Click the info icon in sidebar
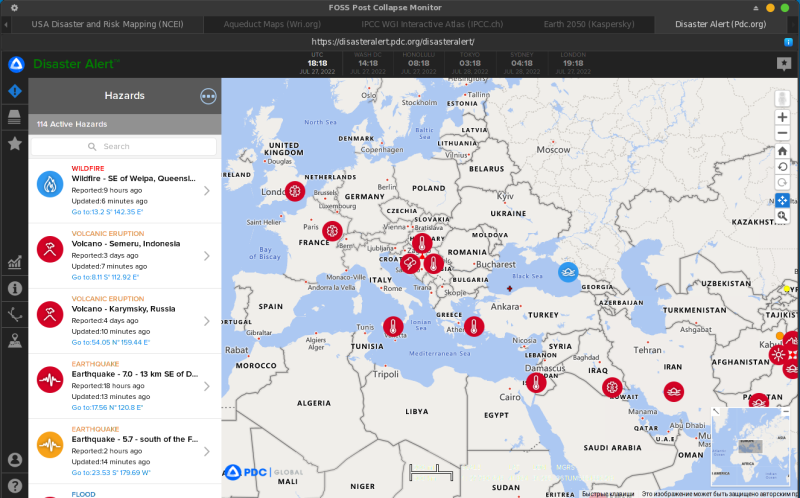This screenshot has height=498, width=800. [15, 288]
